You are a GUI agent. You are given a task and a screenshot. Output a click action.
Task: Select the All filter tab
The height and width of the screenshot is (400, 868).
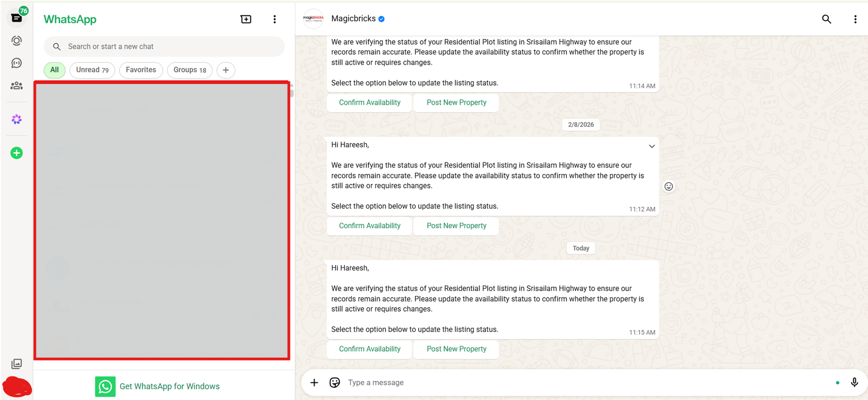(x=54, y=70)
